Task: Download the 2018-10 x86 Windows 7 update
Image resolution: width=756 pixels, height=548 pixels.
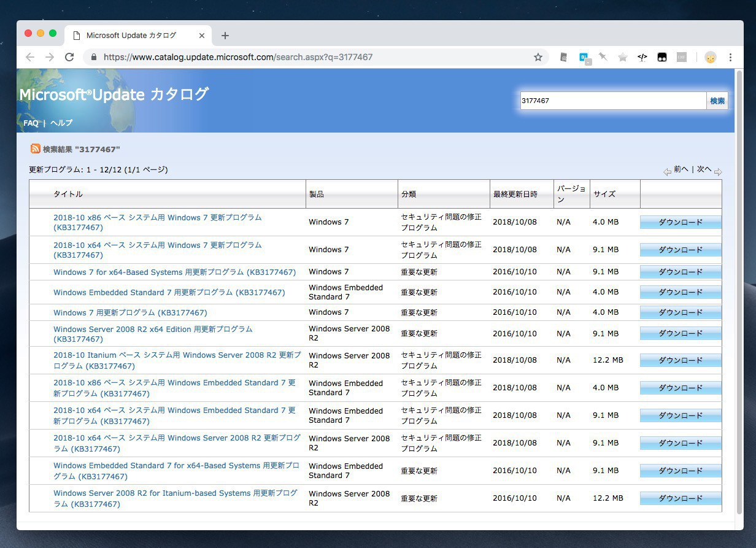Action: pos(680,222)
